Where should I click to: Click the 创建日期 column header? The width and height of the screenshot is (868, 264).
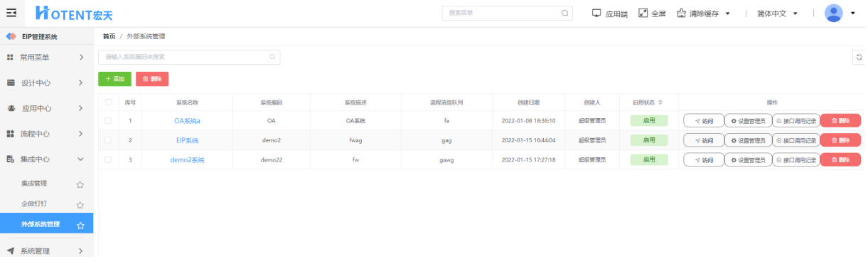528,102
